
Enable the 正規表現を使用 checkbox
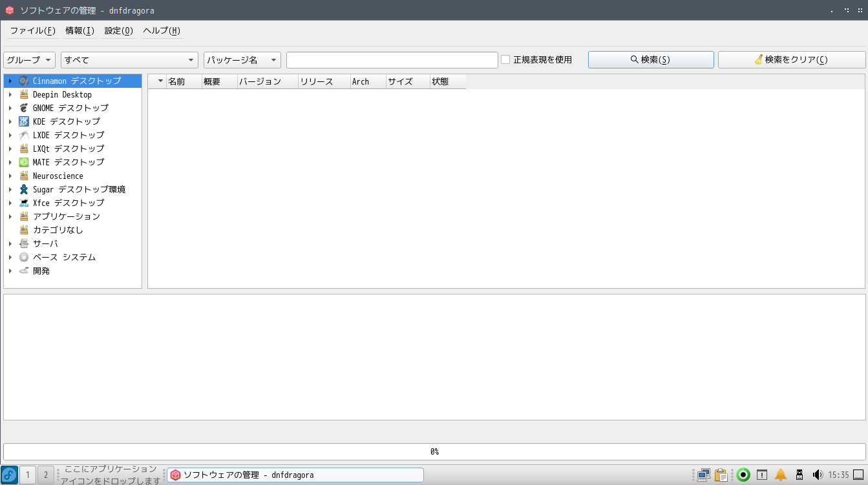tap(505, 59)
